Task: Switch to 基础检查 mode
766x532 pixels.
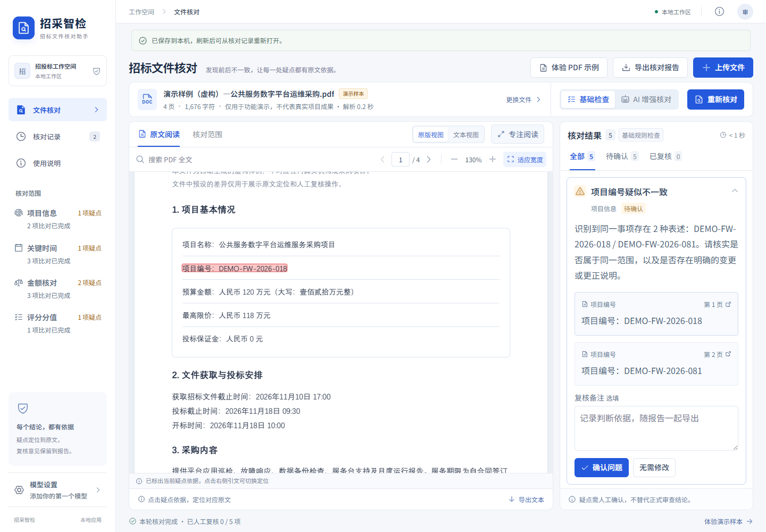Action: point(588,99)
